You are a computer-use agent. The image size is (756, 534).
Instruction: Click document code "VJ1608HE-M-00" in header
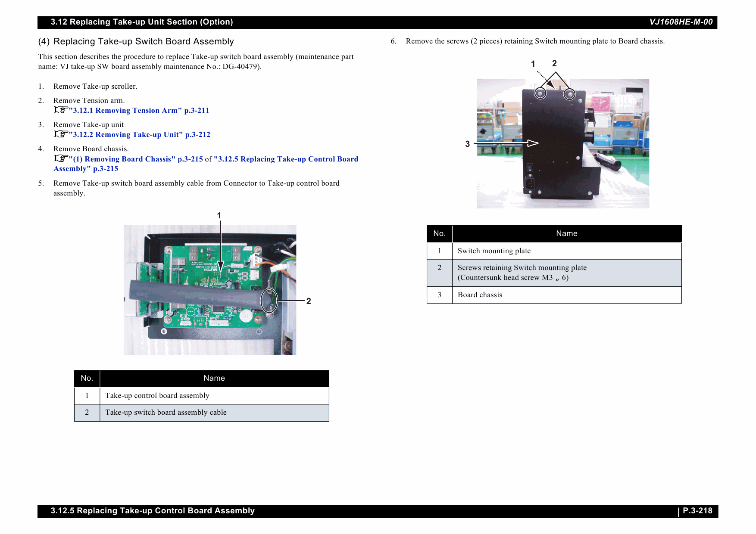681,22
